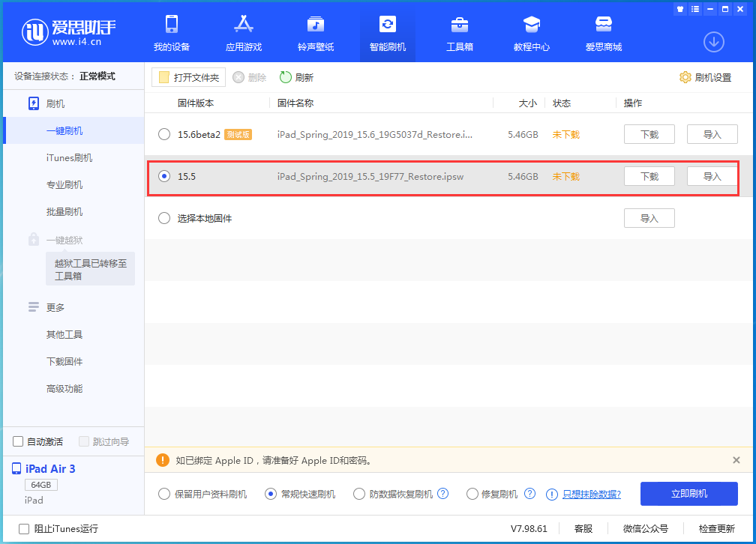Open the 工具箱 toolbox icon
Viewport: 756px width, 544px height.
[460, 24]
